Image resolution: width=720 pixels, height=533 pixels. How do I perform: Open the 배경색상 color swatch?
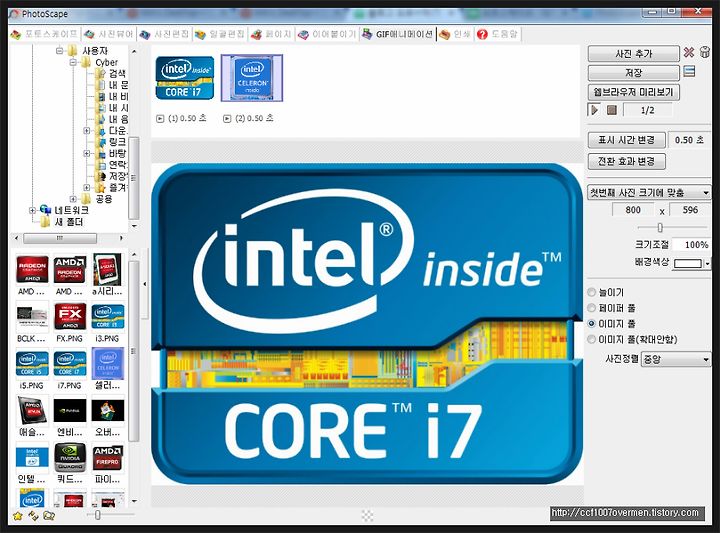pos(687,263)
